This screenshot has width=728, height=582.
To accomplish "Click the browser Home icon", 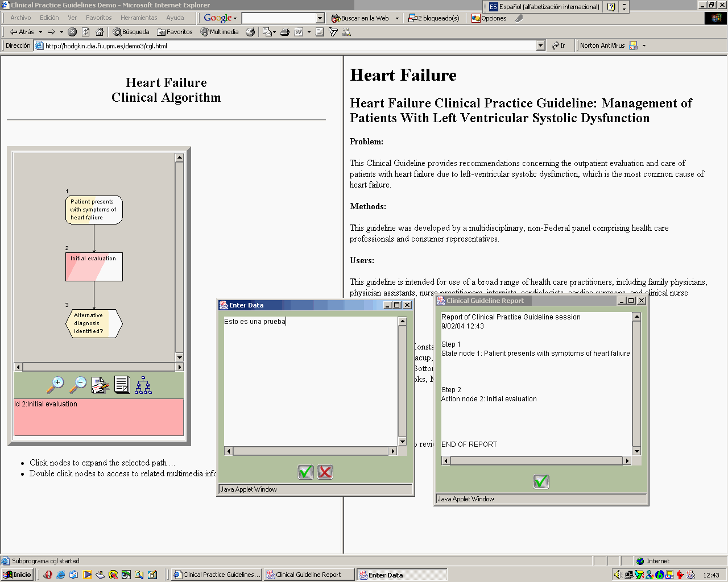I will click(x=100, y=32).
